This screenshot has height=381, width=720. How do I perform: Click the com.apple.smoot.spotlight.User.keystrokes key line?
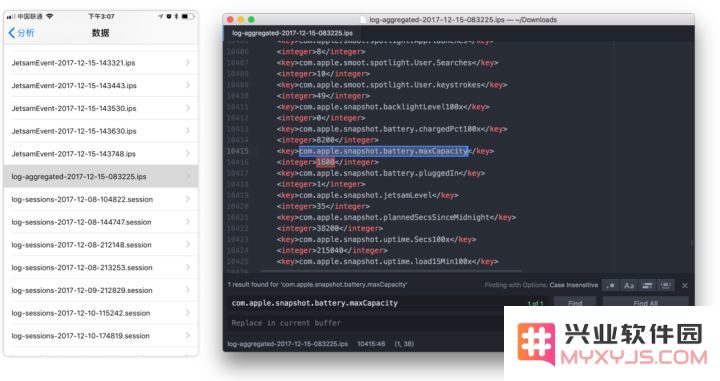(x=392, y=85)
